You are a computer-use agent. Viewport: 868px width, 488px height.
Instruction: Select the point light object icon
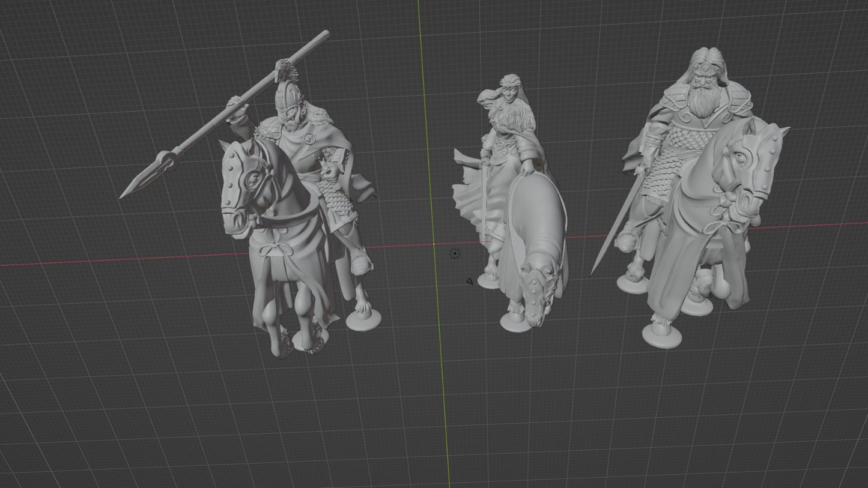455,254
